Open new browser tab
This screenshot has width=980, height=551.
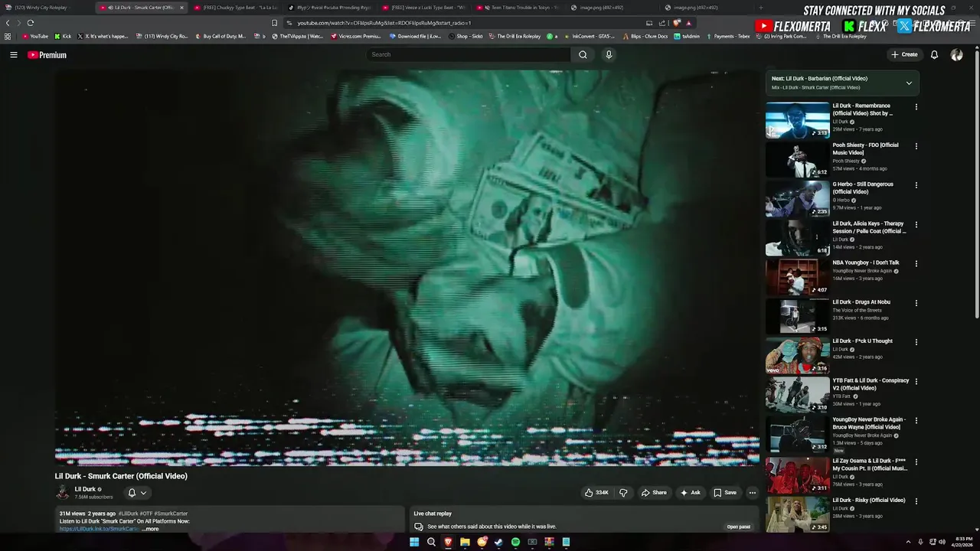(x=760, y=8)
